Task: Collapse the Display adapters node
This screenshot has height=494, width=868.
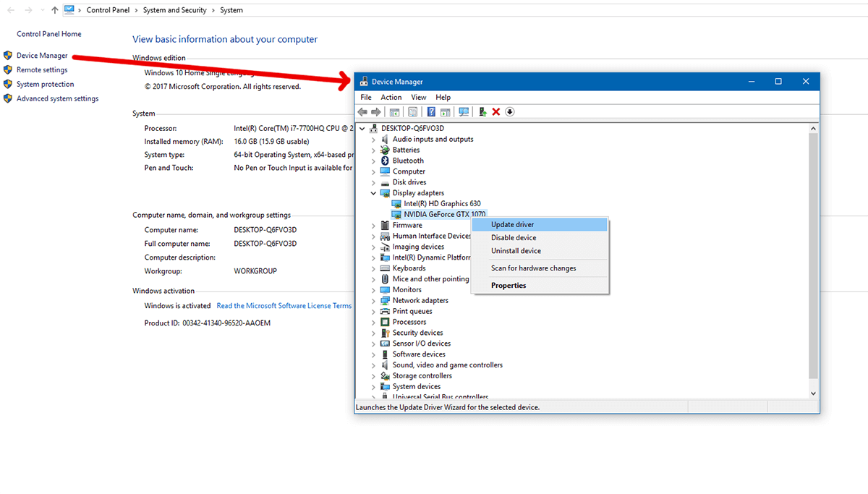Action: click(x=373, y=193)
